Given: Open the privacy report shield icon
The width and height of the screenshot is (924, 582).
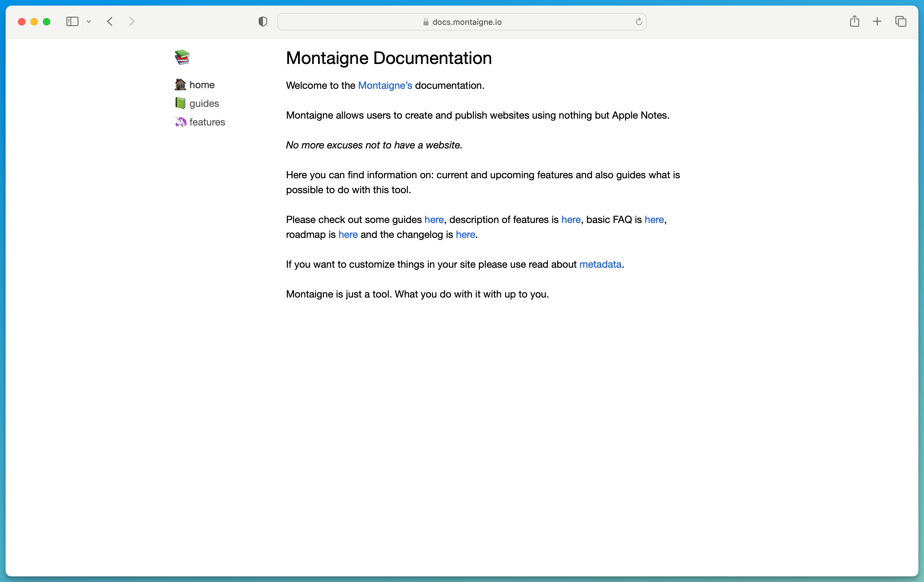Looking at the screenshot, I should (262, 22).
